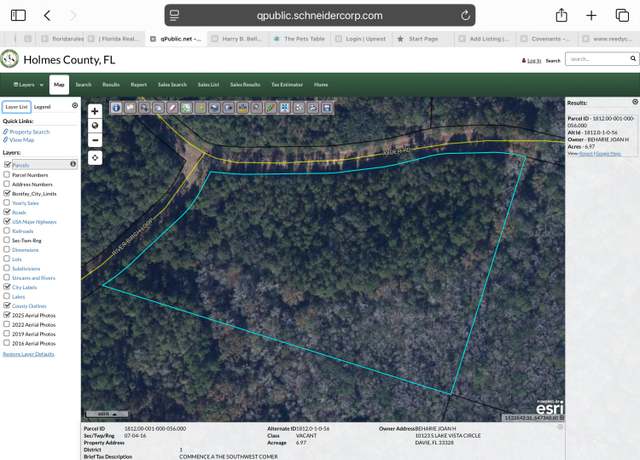Collapse the Results panel with its round button
Screen dimensions: 640x460
(635, 102)
